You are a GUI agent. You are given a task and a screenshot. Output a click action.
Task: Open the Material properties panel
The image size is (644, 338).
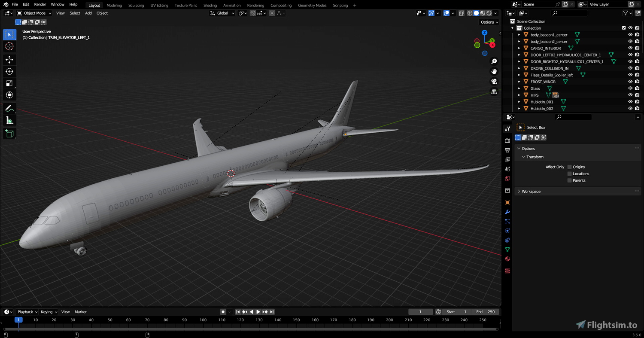click(x=507, y=259)
